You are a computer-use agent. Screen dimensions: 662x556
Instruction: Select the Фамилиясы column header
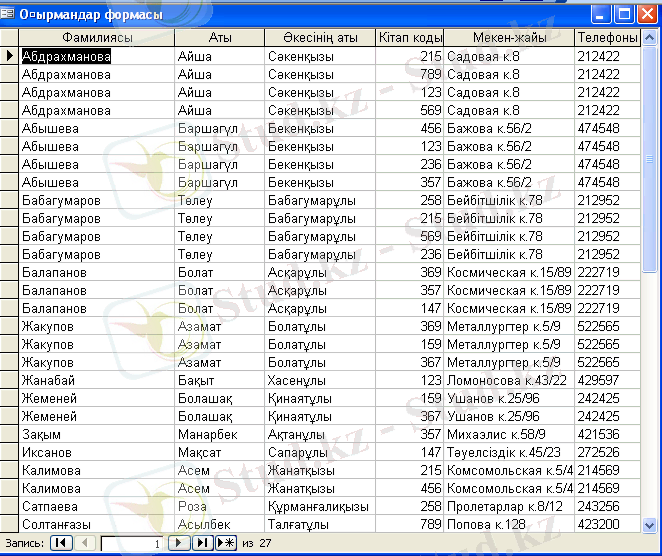(97, 38)
